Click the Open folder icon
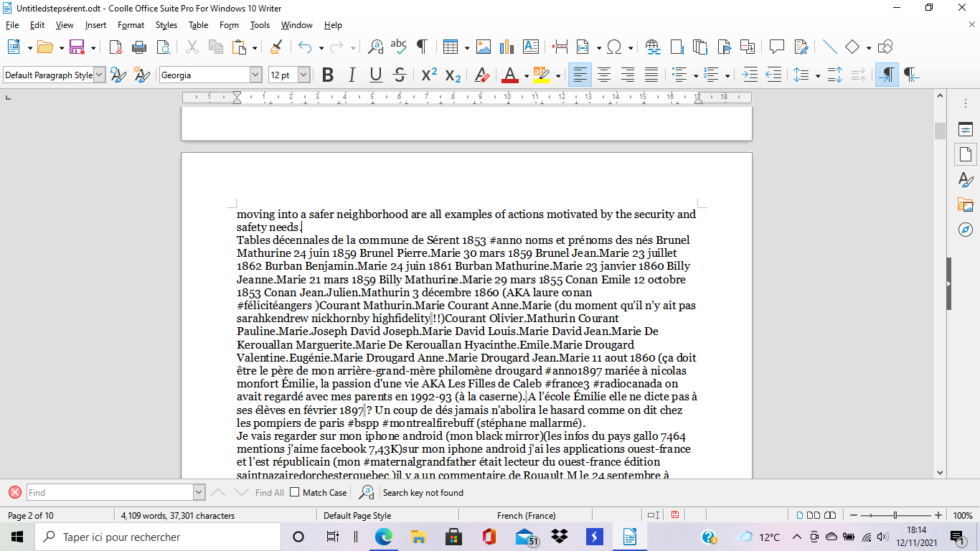980x551 pixels. [x=45, y=47]
